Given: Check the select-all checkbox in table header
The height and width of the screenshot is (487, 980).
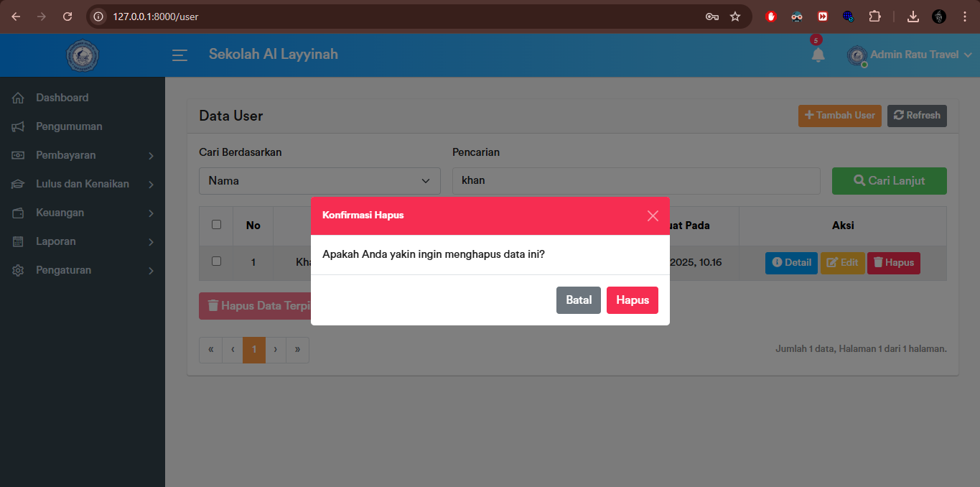Looking at the screenshot, I should pyautogui.click(x=216, y=225).
